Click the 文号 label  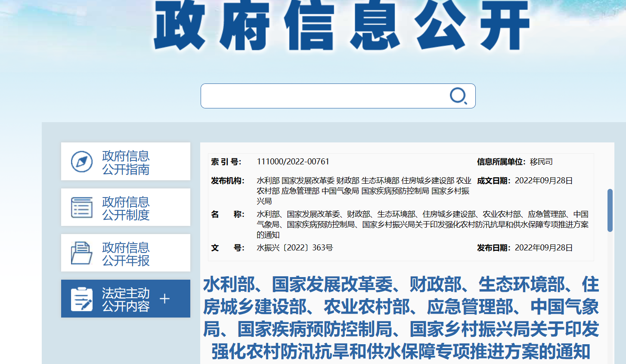coord(228,248)
